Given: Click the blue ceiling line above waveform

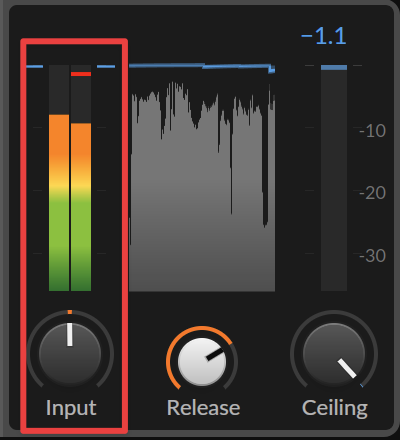Looking at the screenshot, I should point(202,67).
